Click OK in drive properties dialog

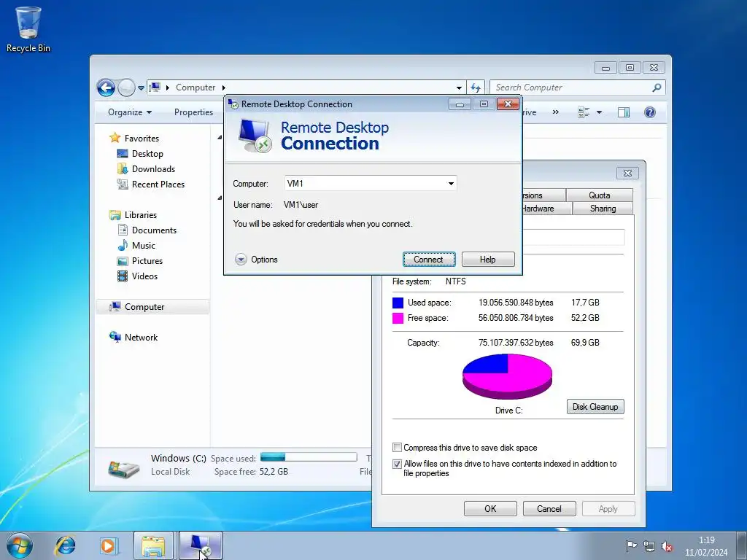pos(490,508)
